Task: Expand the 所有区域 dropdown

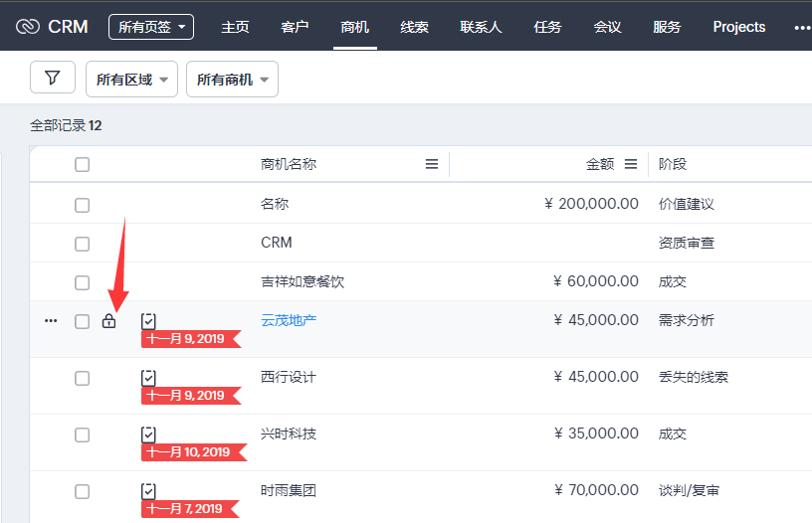Action: click(132, 80)
